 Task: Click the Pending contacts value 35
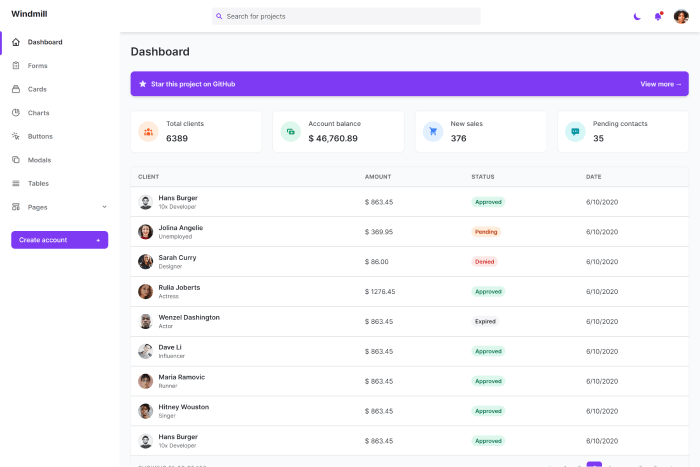coord(598,138)
